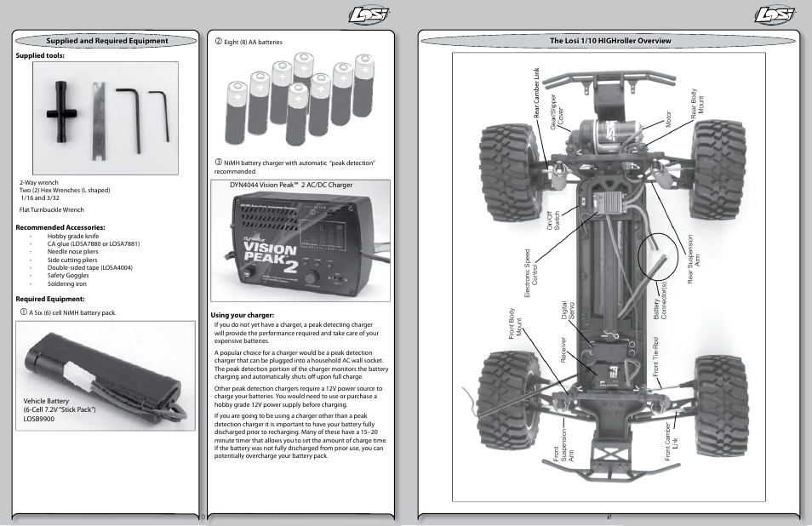
Task: Select the '2-Way wrench' line
Action: pyautogui.click(x=39, y=182)
